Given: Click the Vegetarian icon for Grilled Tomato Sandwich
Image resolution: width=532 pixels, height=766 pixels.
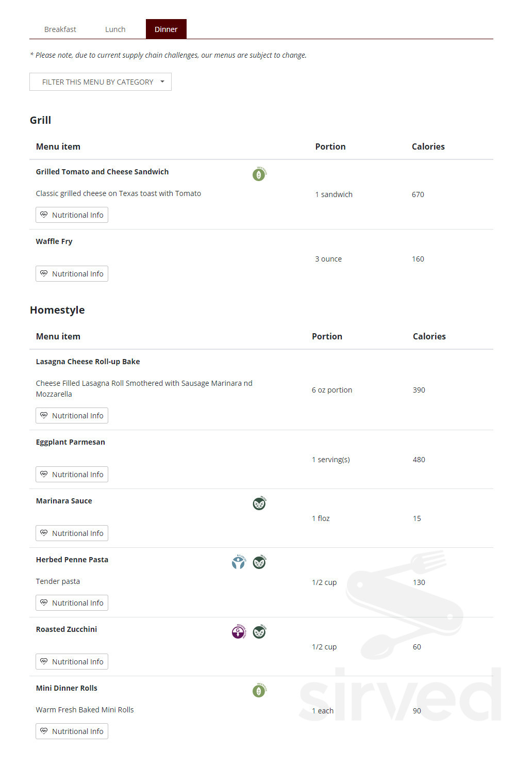Looking at the screenshot, I should coord(259,174).
